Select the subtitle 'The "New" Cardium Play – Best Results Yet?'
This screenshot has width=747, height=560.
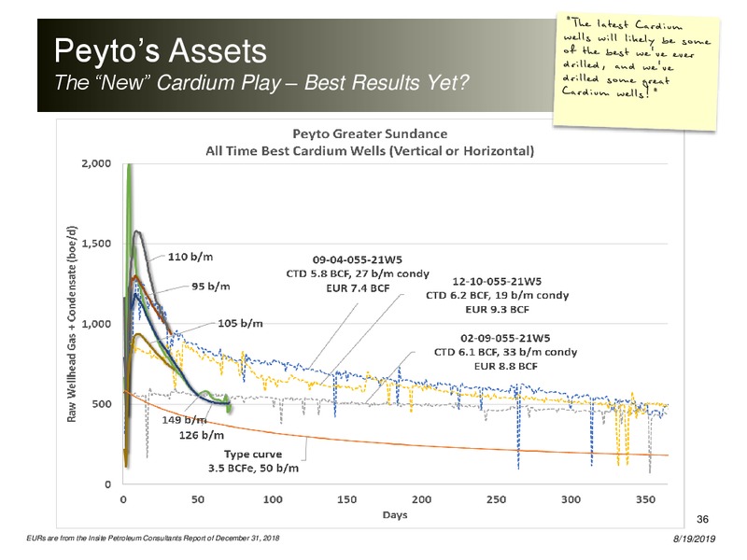pyautogui.click(x=261, y=82)
